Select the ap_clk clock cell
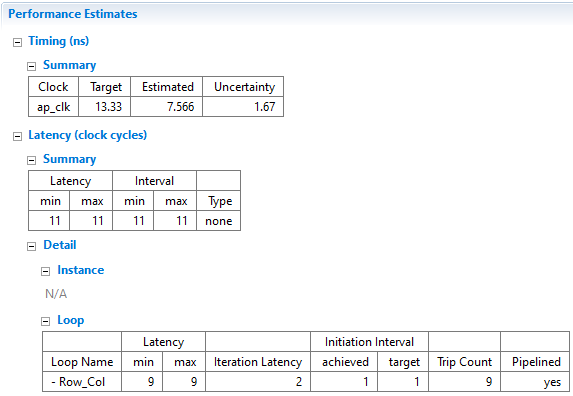The image size is (573, 396). [x=53, y=107]
